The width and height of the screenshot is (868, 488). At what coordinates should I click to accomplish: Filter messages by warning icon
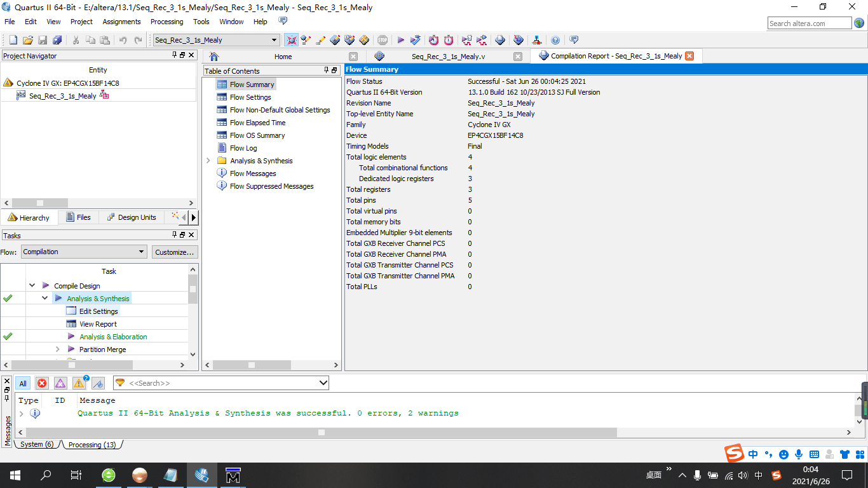coord(79,383)
